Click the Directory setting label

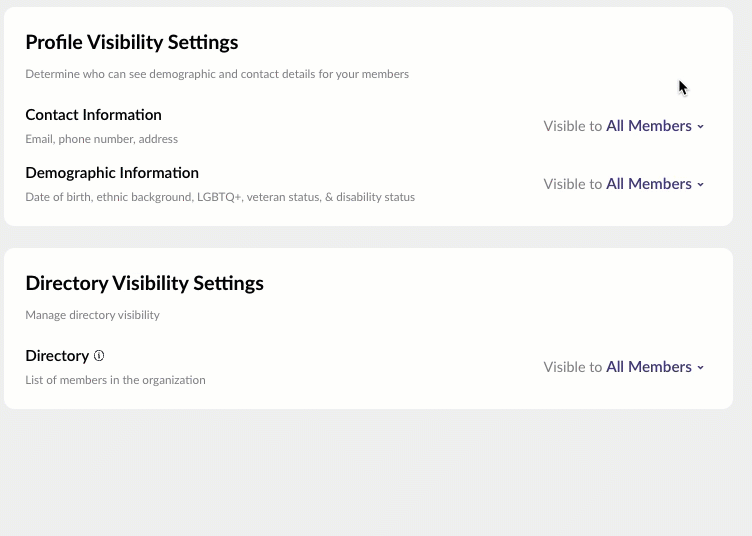pyautogui.click(x=57, y=356)
